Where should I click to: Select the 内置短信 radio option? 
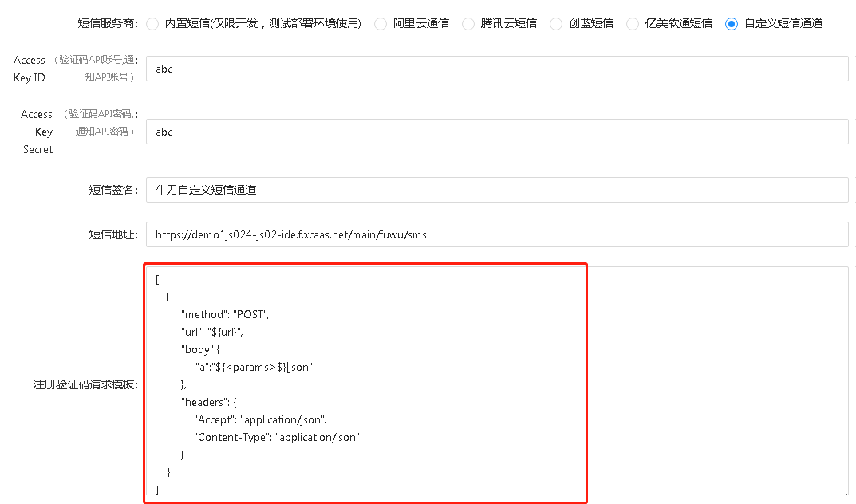[152, 24]
